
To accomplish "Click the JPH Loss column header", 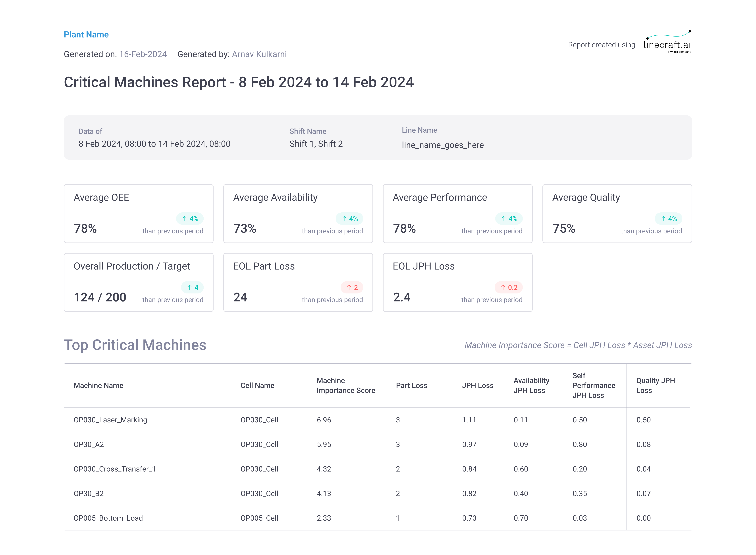I will click(477, 385).
